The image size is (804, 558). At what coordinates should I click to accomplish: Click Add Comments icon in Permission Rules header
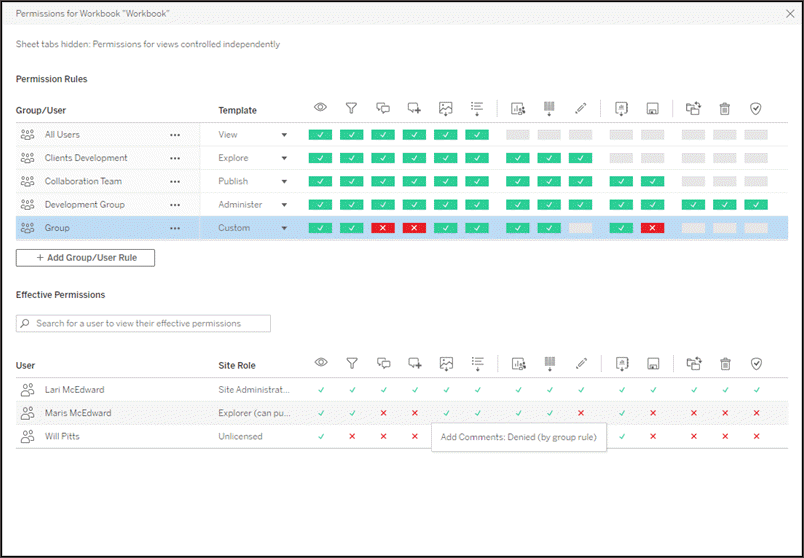pos(414,108)
